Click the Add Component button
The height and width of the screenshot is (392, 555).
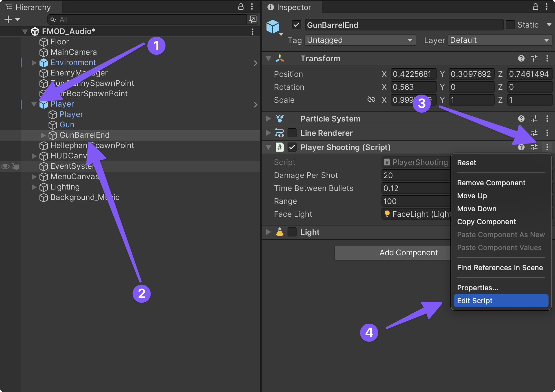392,253
